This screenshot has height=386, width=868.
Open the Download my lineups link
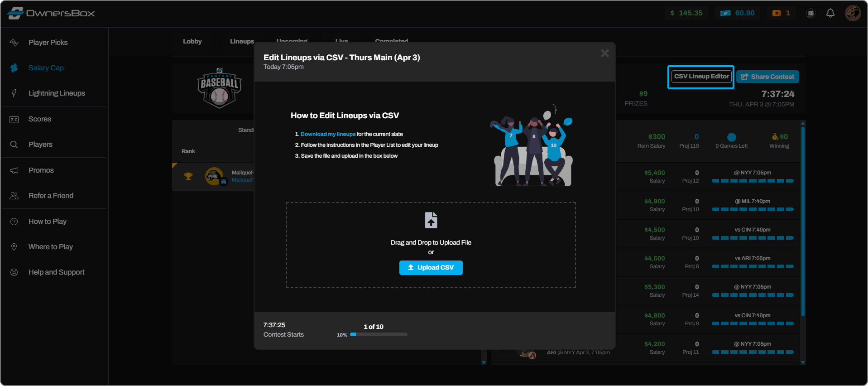(x=328, y=134)
